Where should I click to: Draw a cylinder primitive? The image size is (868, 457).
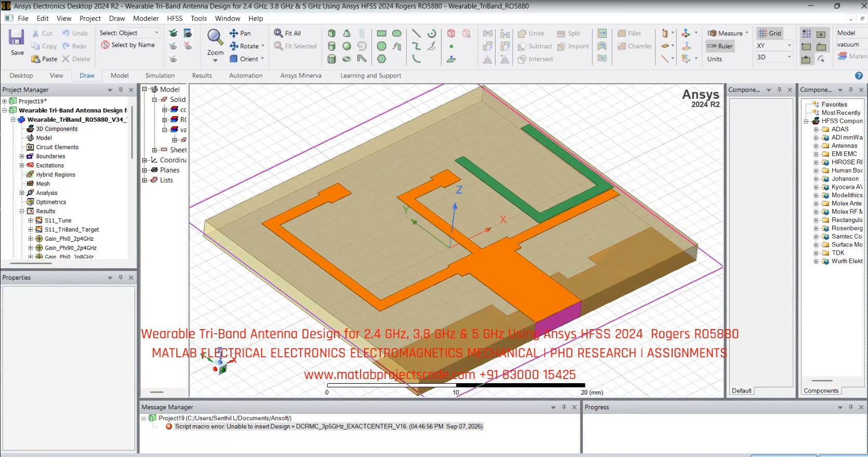click(331, 46)
